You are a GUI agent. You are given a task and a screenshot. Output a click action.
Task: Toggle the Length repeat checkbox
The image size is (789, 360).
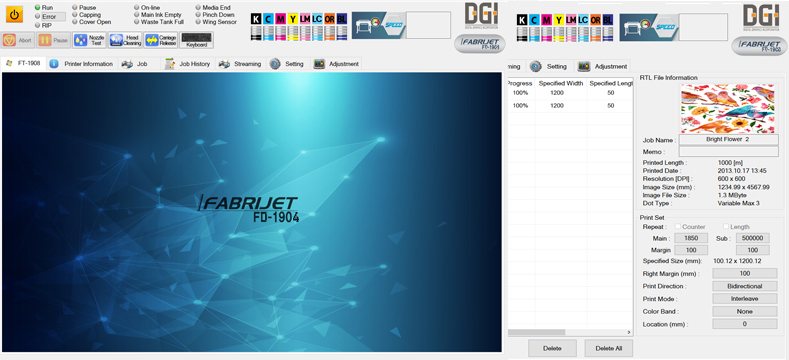[726, 227]
